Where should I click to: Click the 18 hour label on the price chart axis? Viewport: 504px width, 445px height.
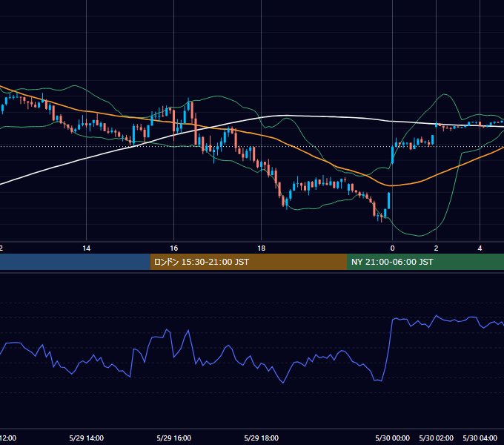pyautogui.click(x=262, y=248)
